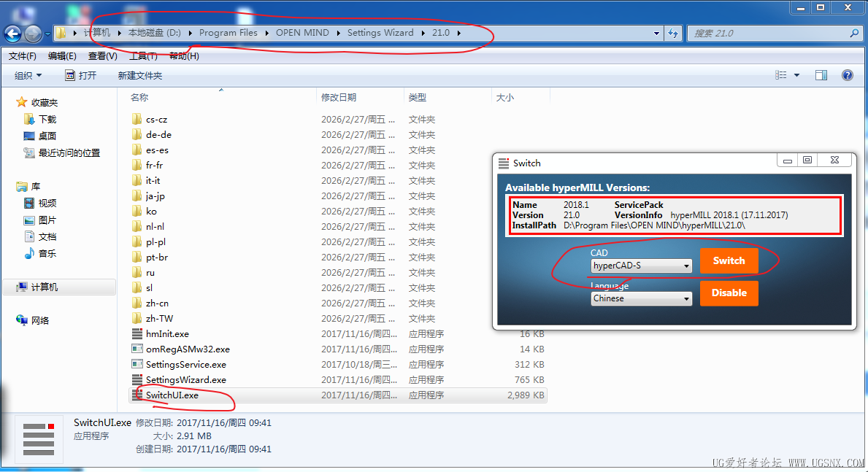Image resolution: width=868 pixels, height=472 pixels.
Task: Click the Switch orange button
Action: (x=729, y=260)
